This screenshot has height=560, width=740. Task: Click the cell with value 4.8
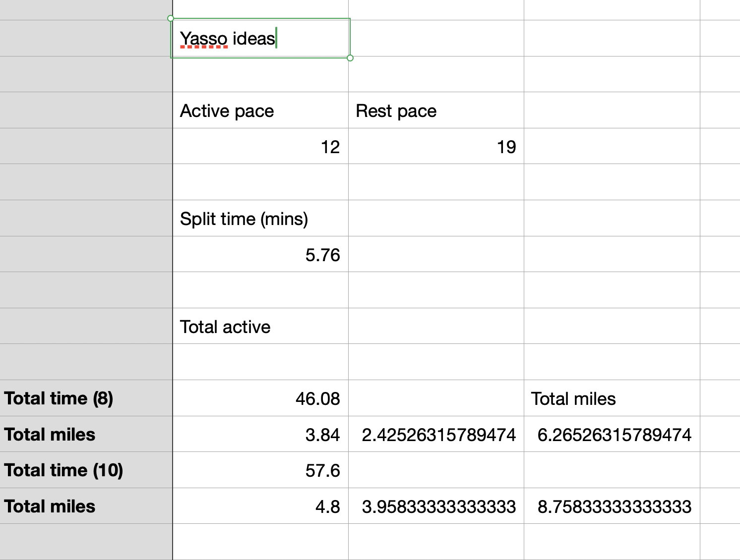coord(260,506)
